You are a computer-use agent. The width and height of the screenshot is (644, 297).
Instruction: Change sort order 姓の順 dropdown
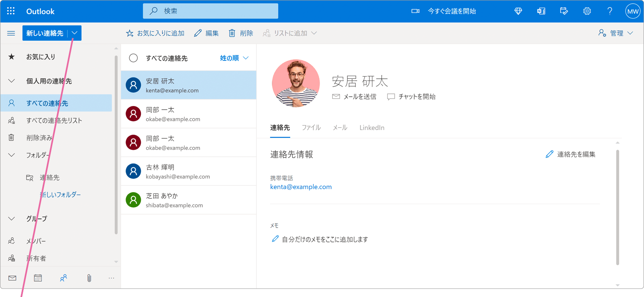coord(234,58)
